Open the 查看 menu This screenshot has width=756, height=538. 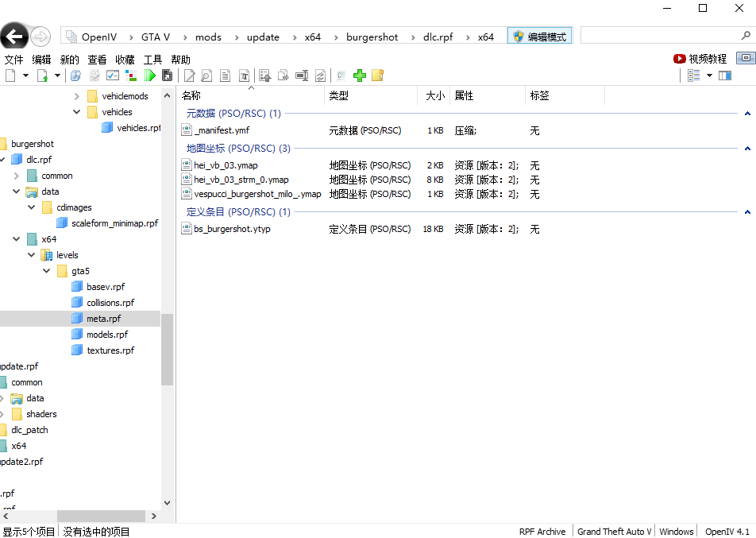tap(97, 60)
